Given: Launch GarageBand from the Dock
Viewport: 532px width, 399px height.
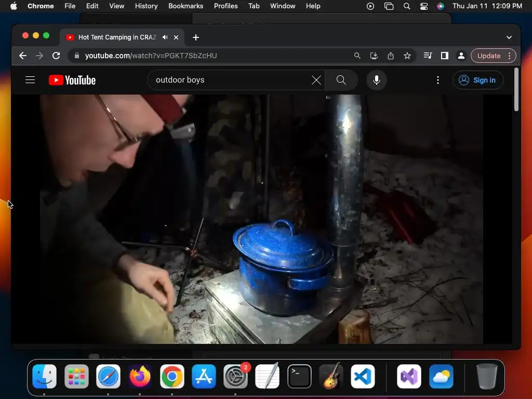Looking at the screenshot, I should click(x=331, y=376).
